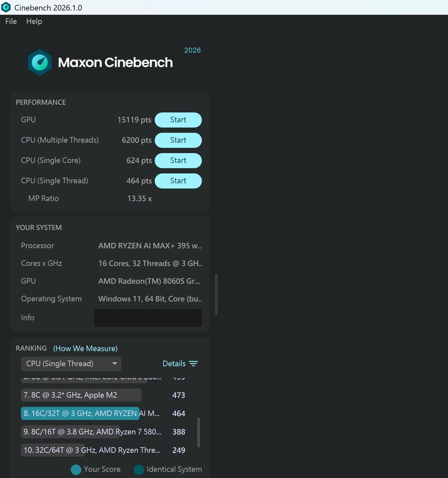448x478 pixels.
Task: Click the CPU (Single Core) label
Action: pos(51,161)
